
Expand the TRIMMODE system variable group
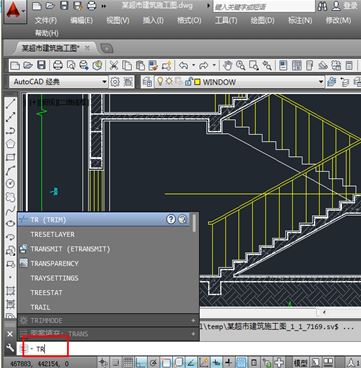[193, 321]
